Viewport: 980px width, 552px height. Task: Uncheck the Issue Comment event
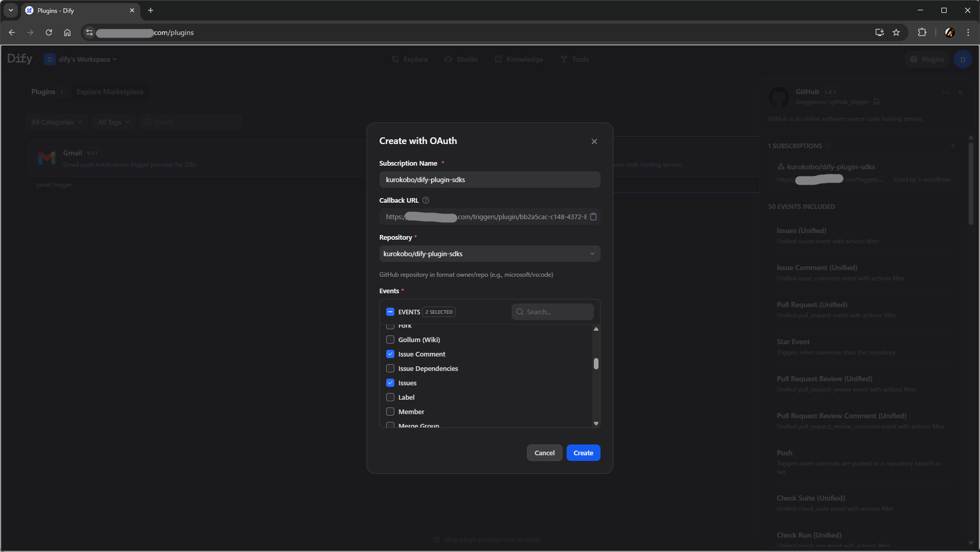390,354
